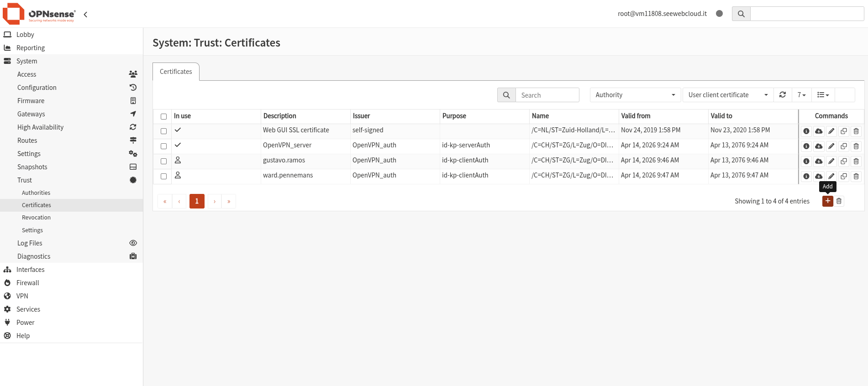Viewport: 868px width, 386px height.
Task: Focus the top quick search field
Action: tap(807, 14)
